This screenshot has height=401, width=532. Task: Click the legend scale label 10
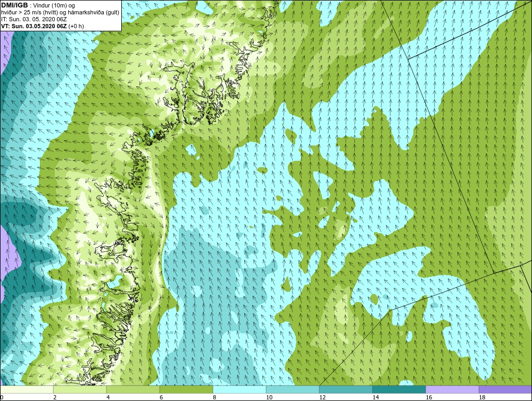coord(269,398)
